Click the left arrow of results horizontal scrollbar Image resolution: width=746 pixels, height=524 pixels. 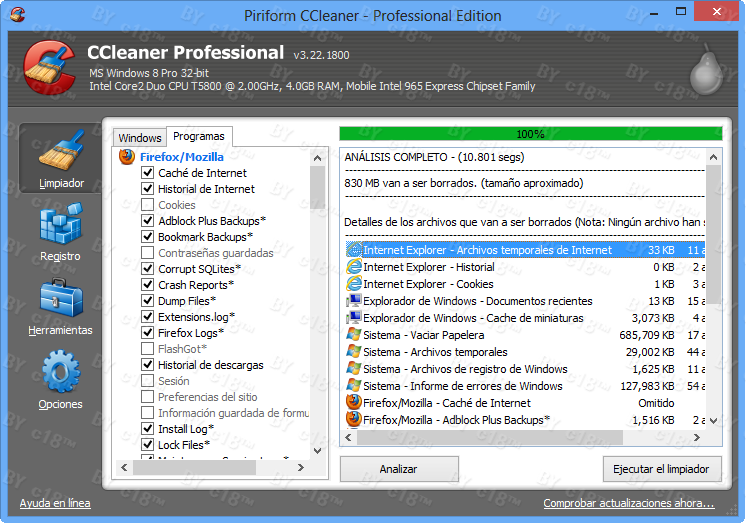tap(348, 437)
